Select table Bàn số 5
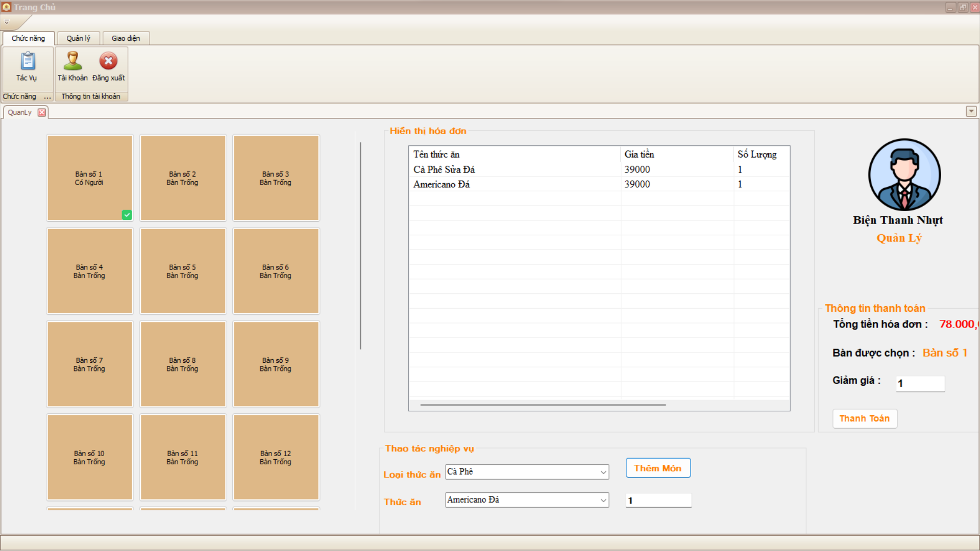The image size is (980, 551). (x=183, y=271)
